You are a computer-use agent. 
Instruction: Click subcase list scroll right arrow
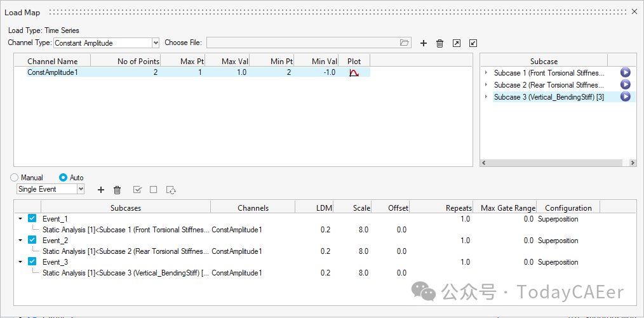(633, 163)
